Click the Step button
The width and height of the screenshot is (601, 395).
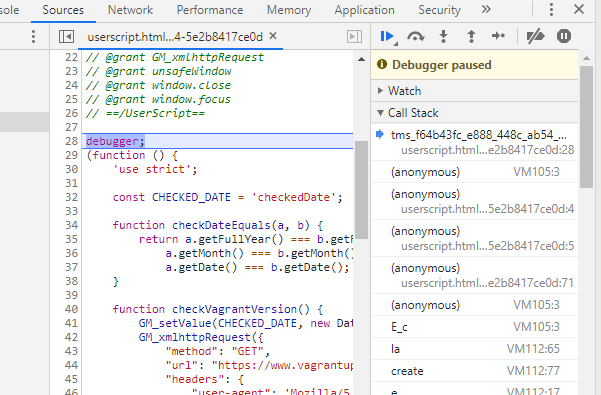(498, 36)
